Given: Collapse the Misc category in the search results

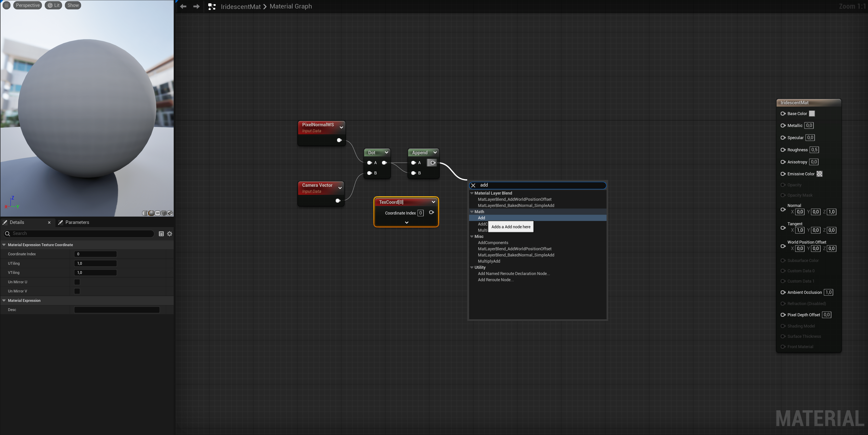Looking at the screenshot, I should pos(472,237).
